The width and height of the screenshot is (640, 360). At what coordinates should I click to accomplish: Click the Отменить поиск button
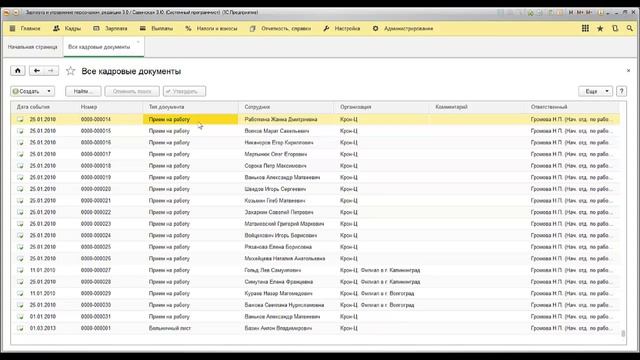coord(132,91)
